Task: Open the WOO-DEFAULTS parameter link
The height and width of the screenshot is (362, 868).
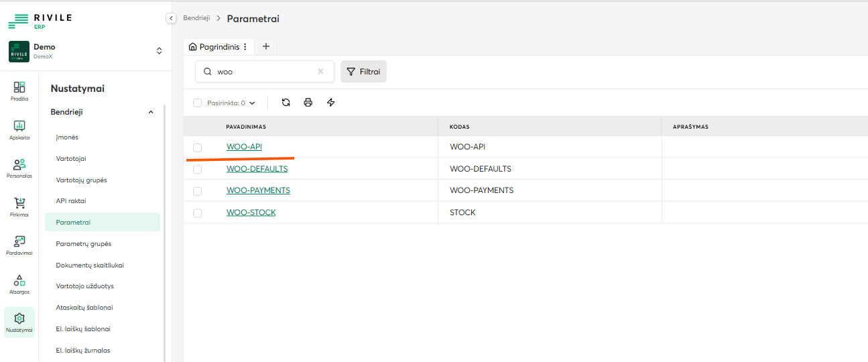Action: click(257, 169)
